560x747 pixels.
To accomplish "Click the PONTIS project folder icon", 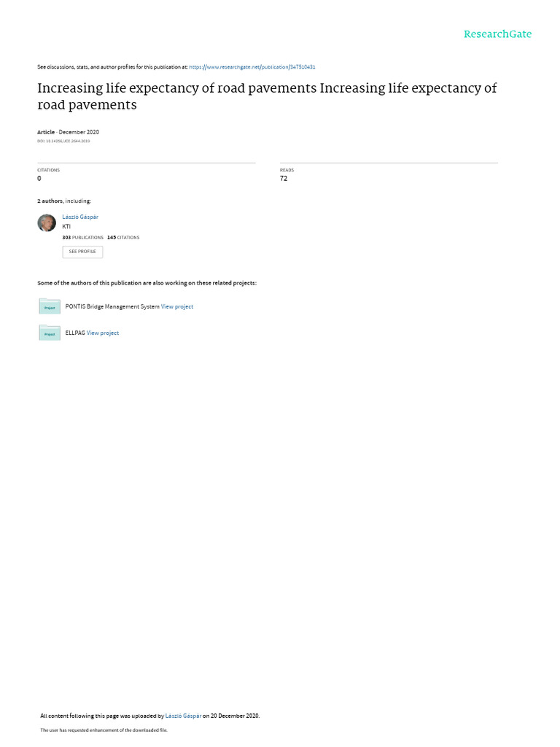I will (50, 306).
